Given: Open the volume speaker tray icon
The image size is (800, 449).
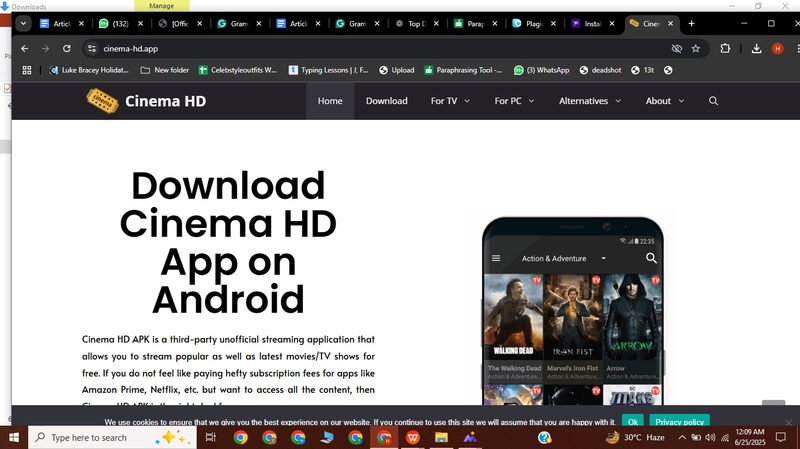Looking at the screenshot, I should click(x=710, y=438).
